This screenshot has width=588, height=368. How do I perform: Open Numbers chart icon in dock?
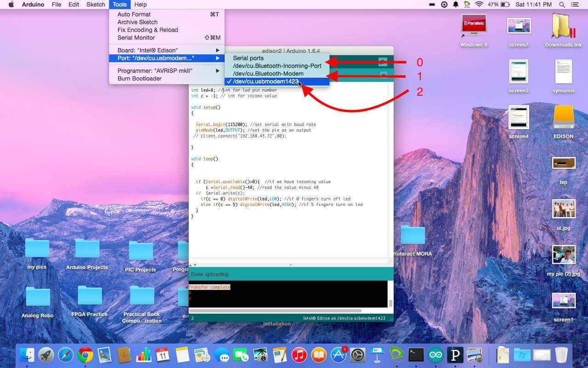[x=144, y=355]
